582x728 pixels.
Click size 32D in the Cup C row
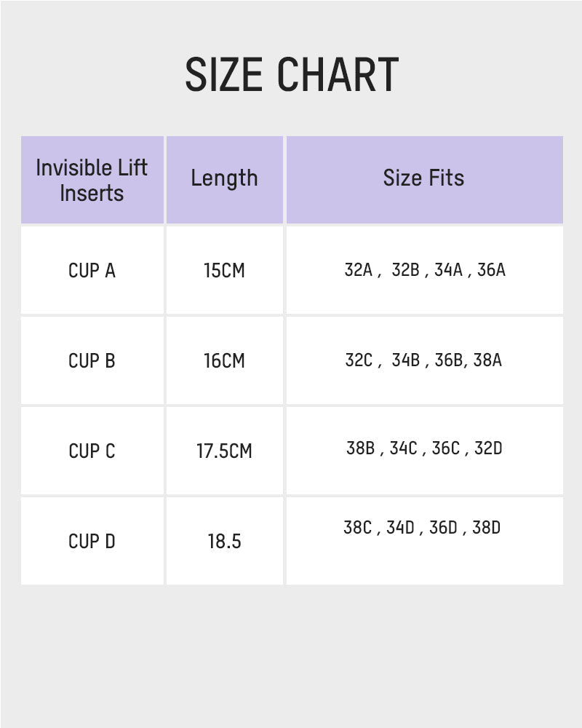click(x=488, y=448)
